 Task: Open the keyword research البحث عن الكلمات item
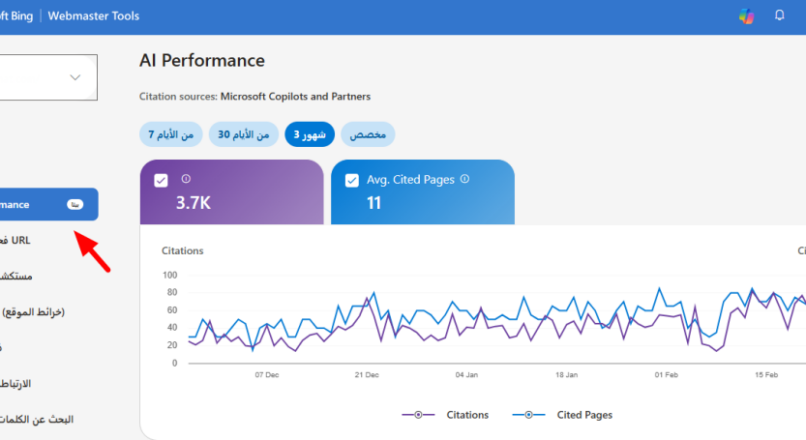pyautogui.click(x=37, y=420)
